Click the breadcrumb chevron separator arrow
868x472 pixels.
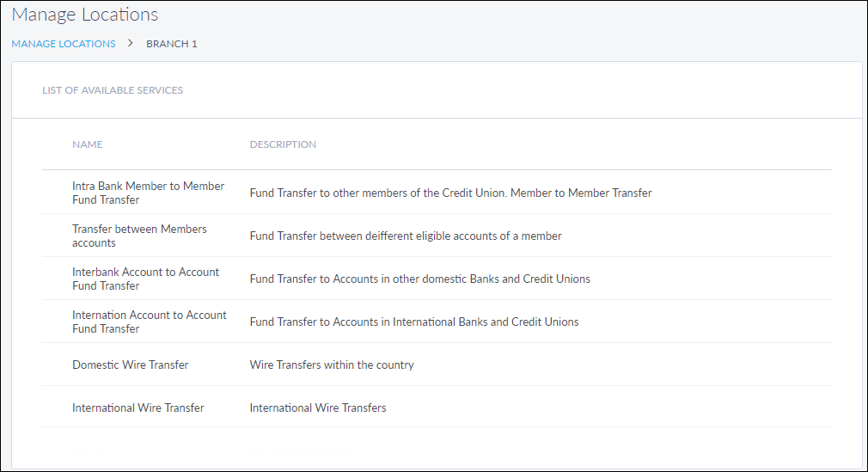131,43
